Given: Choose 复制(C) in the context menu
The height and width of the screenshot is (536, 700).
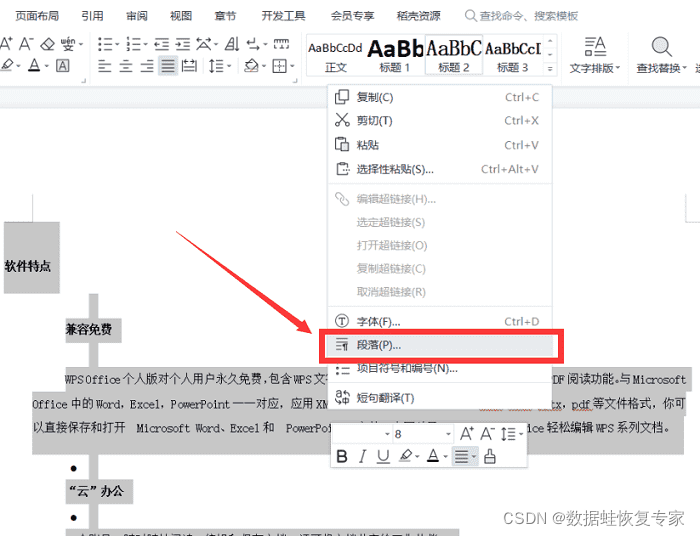Looking at the screenshot, I should pos(440,97).
